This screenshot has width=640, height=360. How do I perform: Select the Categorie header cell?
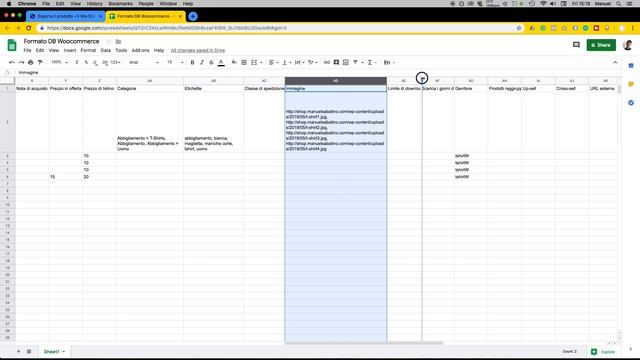coord(149,89)
